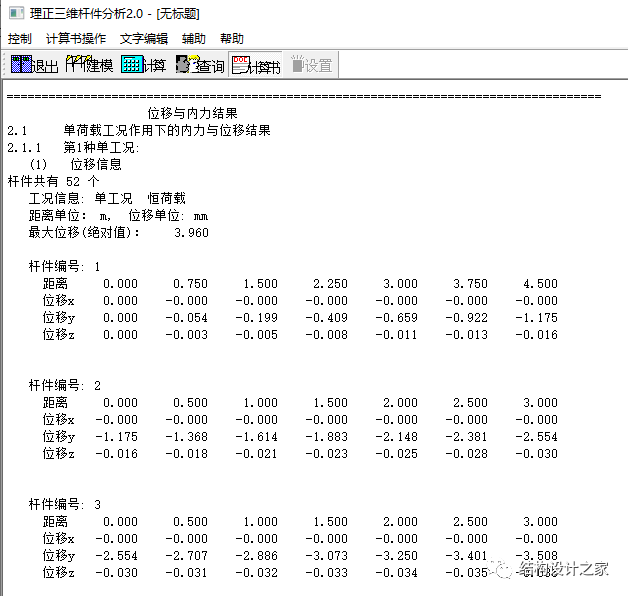Select the 计算书 (calculation report) toolbar button
Image resolution: width=628 pixels, height=596 pixels.
click(x=256, y=64)
